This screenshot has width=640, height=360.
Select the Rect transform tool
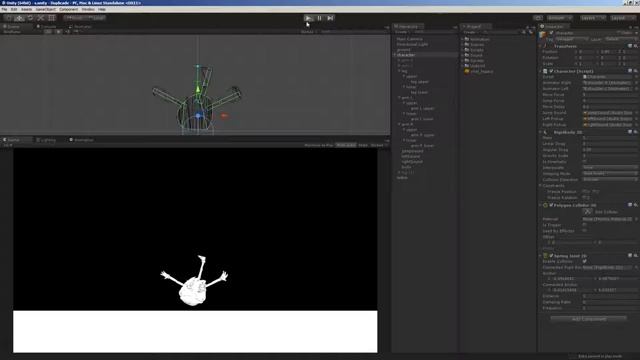[52, 18]
